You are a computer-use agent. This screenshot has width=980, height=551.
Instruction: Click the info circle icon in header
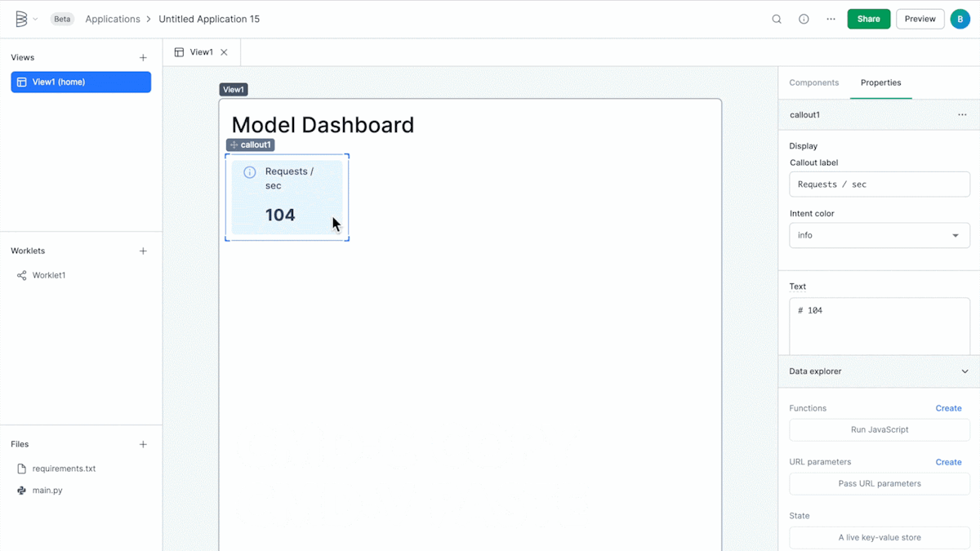804,19
